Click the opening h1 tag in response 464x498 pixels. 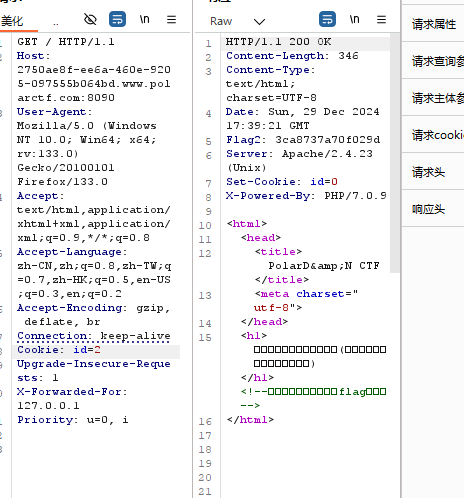(x=254, y=336)
